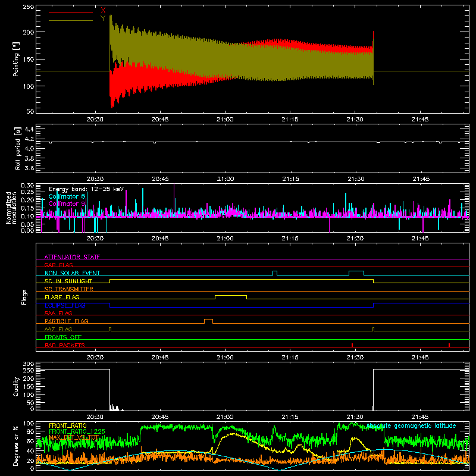This screenshot has height=476, width=476.
Task: Select the ECLIPSE_FLAG label
Action: coord(65,305)
